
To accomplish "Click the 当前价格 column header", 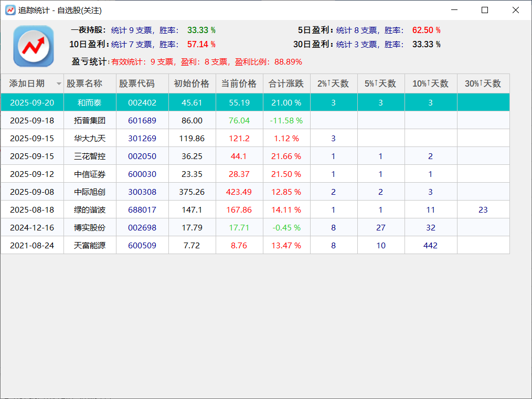I will (x=239, y=83).
